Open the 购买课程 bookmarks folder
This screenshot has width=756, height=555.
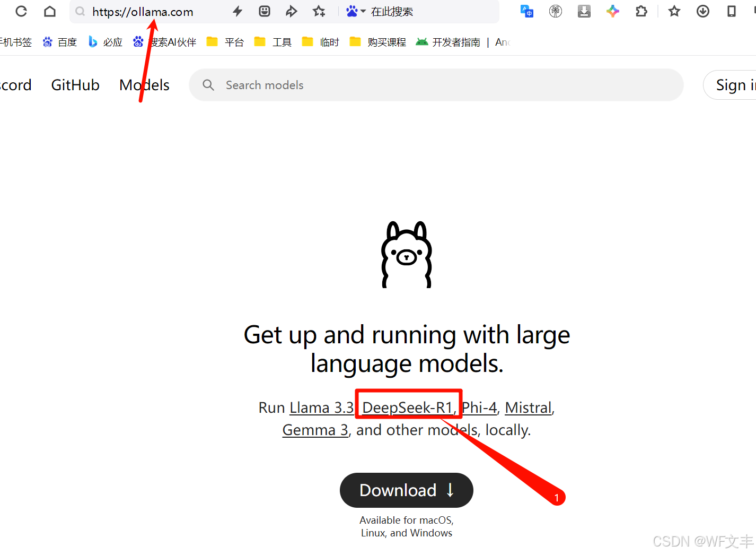(378, 42)
